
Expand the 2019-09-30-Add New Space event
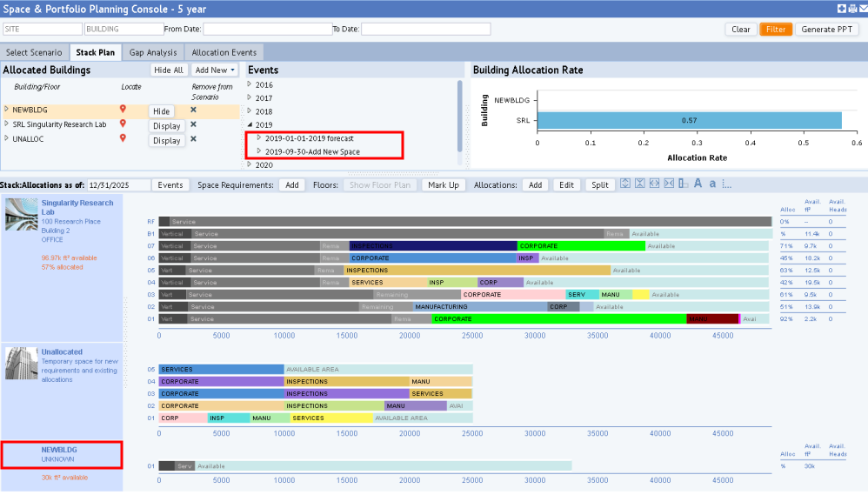[259, 151]
